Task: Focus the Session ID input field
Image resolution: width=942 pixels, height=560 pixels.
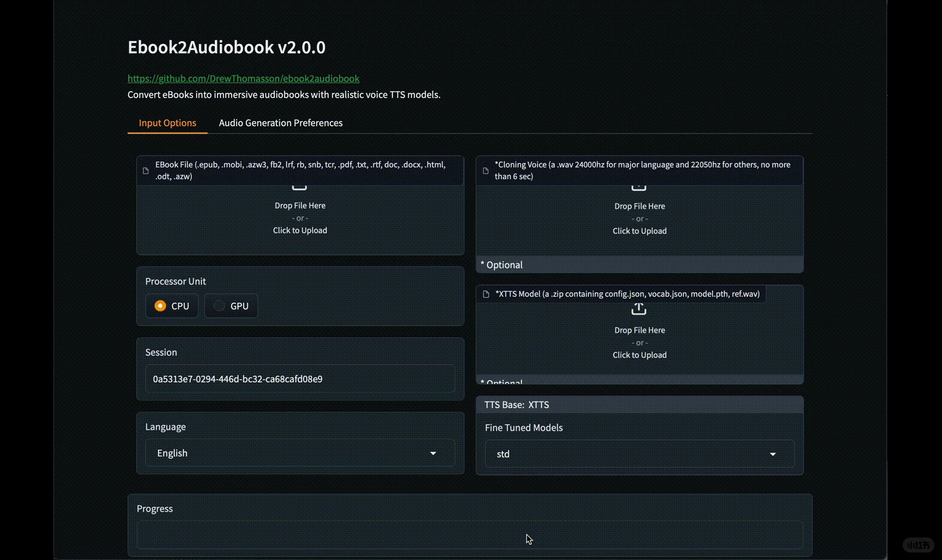Action: pyautogui.click(x=300, y=379)
